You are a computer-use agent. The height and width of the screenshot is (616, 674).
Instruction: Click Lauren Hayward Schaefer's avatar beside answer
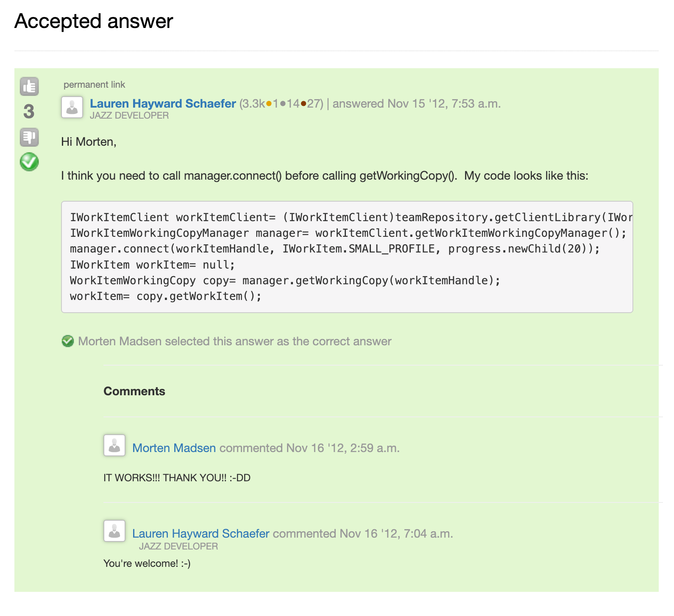click(72, 107)
